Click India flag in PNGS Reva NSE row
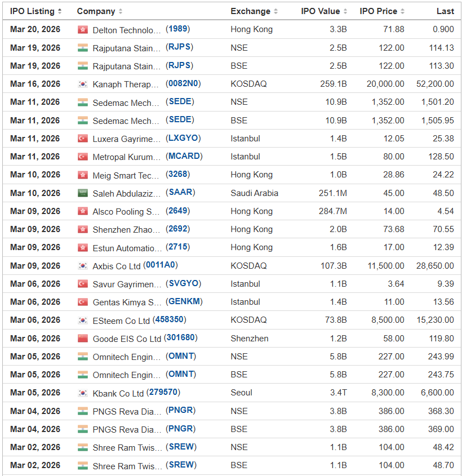 point(83,411)
